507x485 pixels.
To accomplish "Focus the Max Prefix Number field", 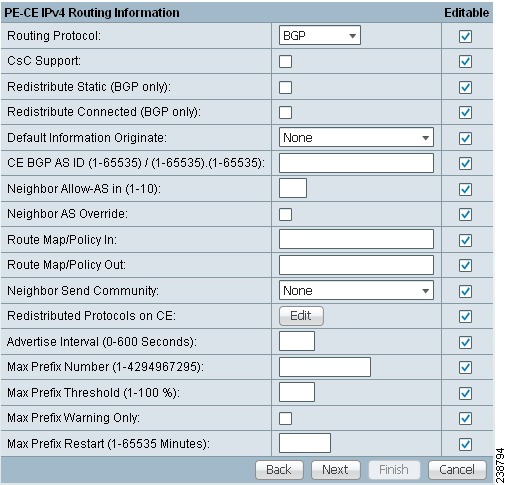I will [325, 367].
